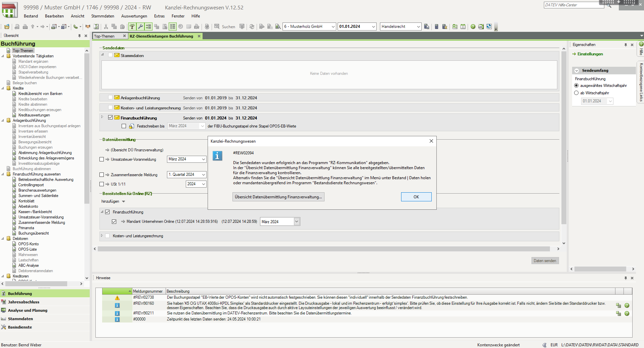
Task: Click the handshake icon in toolbar
Action: pyautogui.click(x=88, y=27)
